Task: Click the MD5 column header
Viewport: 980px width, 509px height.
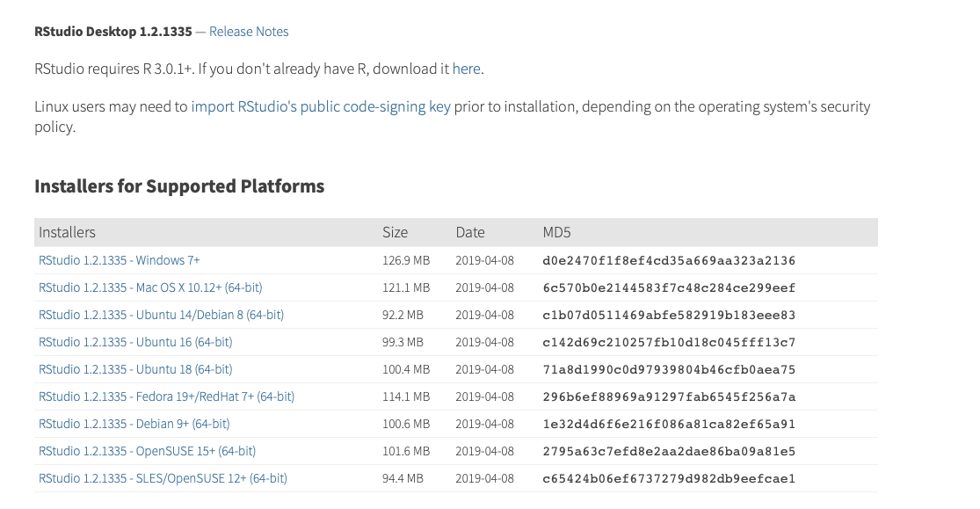Action: click(557, 232)
